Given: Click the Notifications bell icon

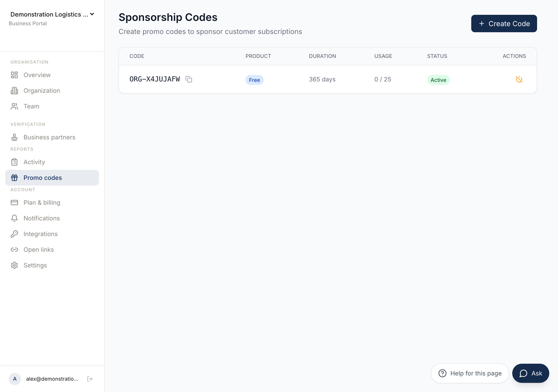Looking at the screenshot, I should 14,218.
